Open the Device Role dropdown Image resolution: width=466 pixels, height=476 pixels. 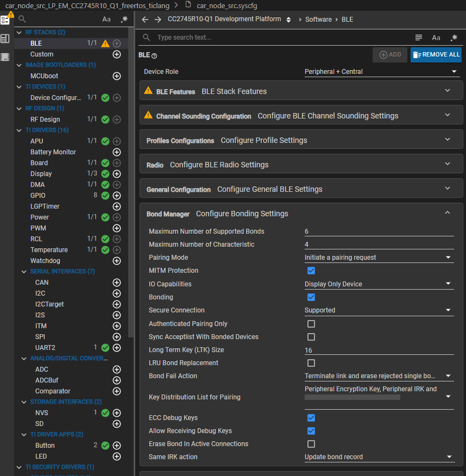pos(454,71)
